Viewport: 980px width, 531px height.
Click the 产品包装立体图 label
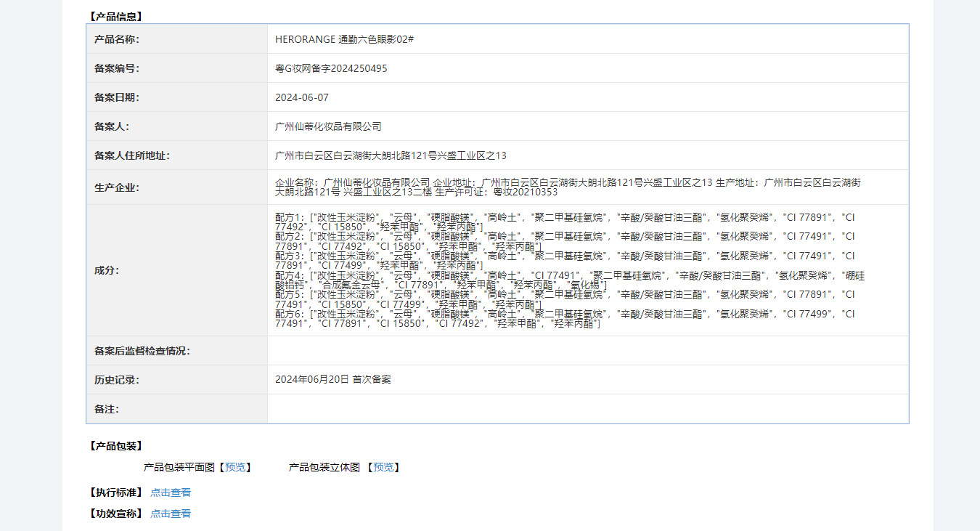pos(324,467)
